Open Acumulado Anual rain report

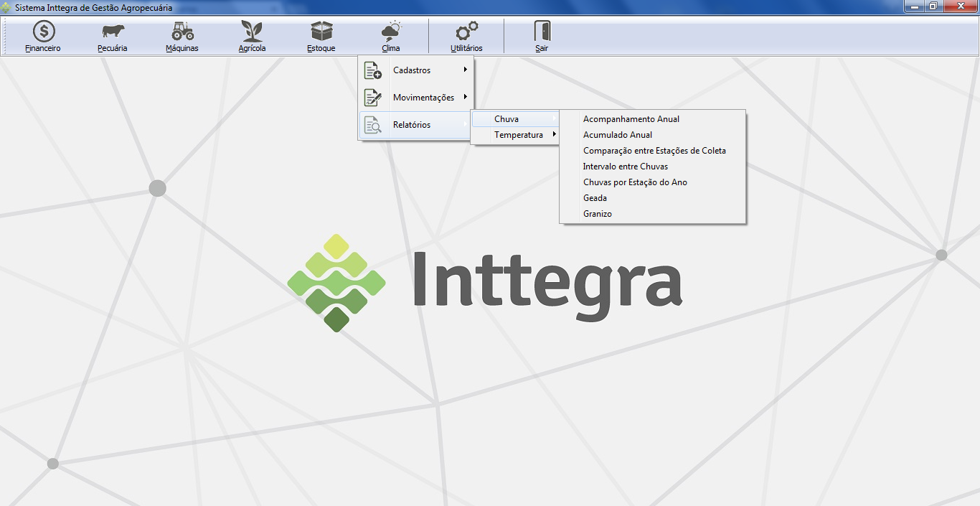tap(653, 135)
